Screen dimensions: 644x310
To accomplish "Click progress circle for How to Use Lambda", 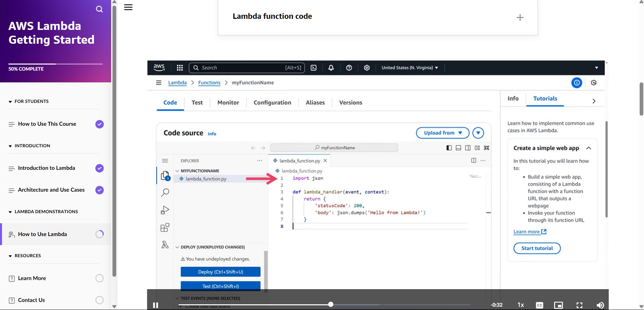I will coord(99,234).
